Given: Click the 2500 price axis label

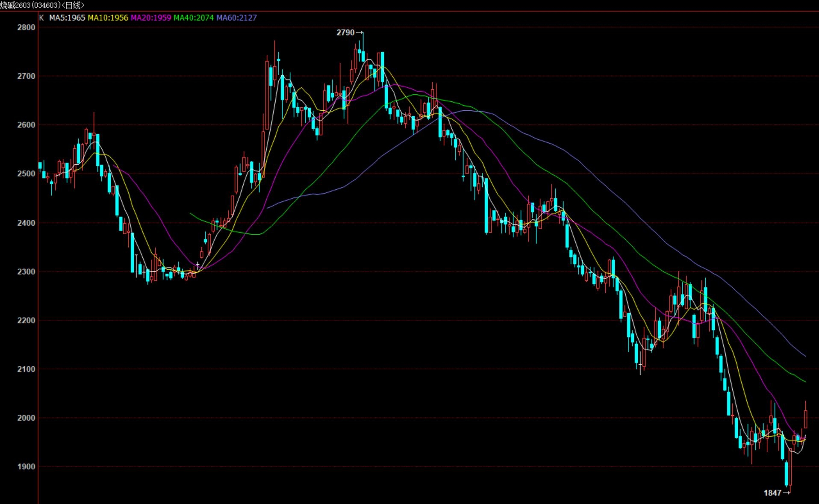Looking at the screenshot, I should 26,174.
